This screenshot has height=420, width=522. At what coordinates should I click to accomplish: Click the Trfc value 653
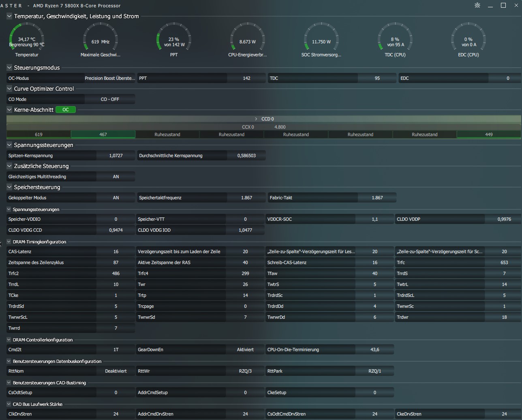point(503,262)
